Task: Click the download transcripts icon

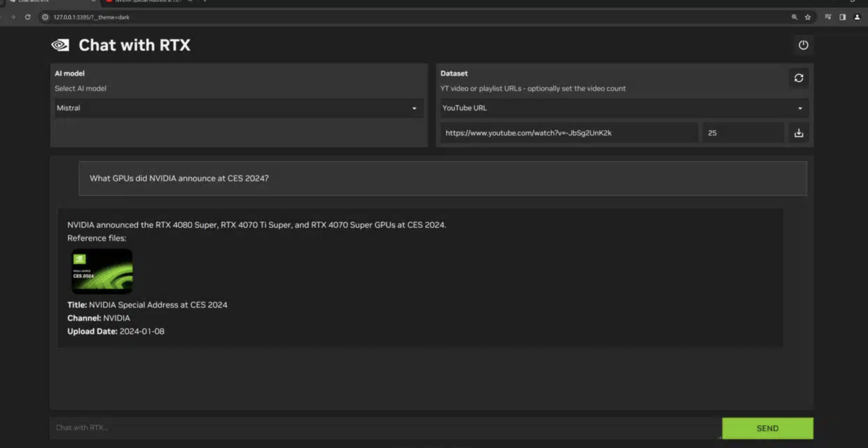Action: pos(799,133)
